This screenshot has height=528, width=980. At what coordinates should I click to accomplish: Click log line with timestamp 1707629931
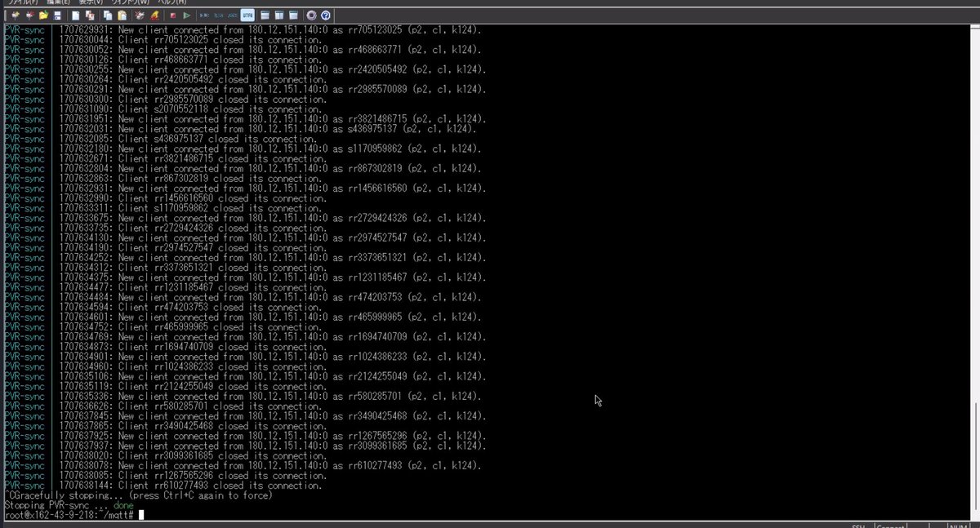[245, 29]
